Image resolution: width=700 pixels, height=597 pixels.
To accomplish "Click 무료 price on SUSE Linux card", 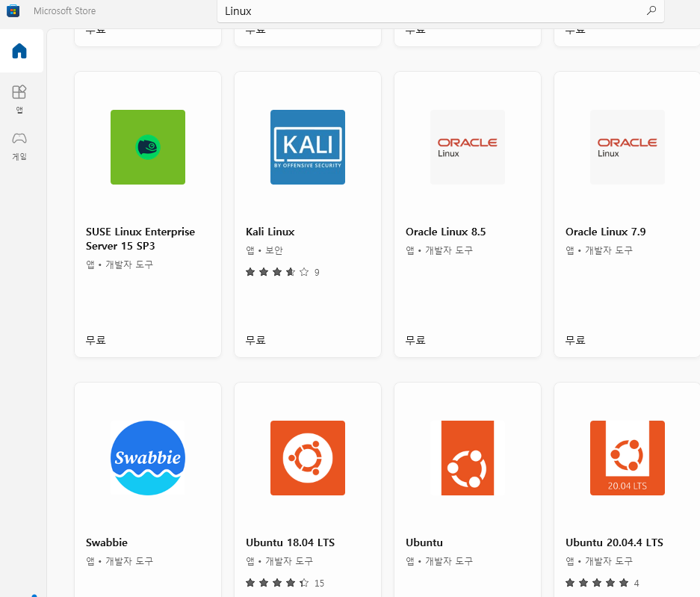I will pos(96,340).
